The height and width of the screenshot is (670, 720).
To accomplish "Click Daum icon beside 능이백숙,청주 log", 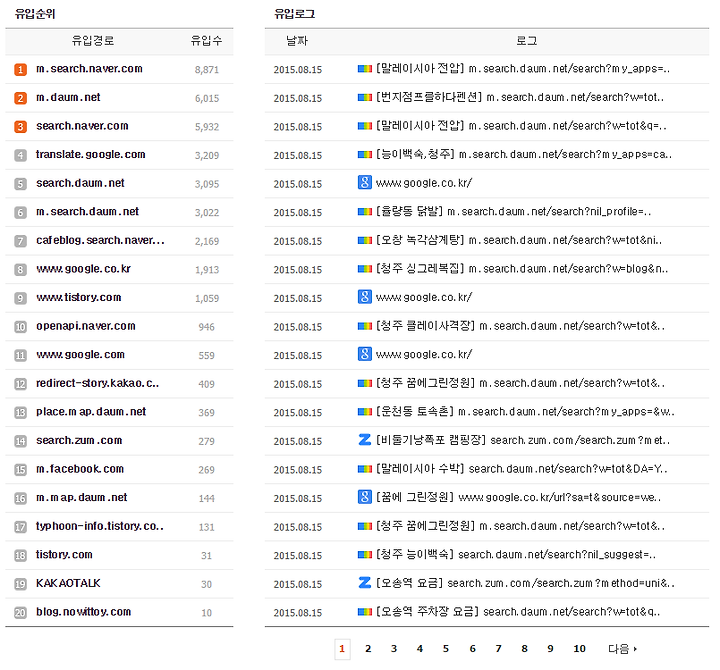I will click(x=365, y=155).
